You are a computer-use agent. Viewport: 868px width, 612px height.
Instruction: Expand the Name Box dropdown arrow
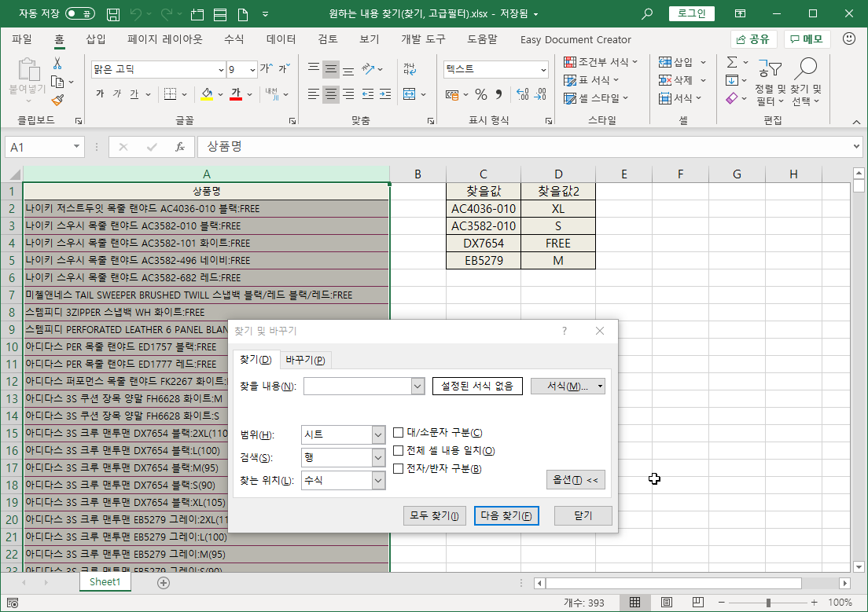click(76, 147)
